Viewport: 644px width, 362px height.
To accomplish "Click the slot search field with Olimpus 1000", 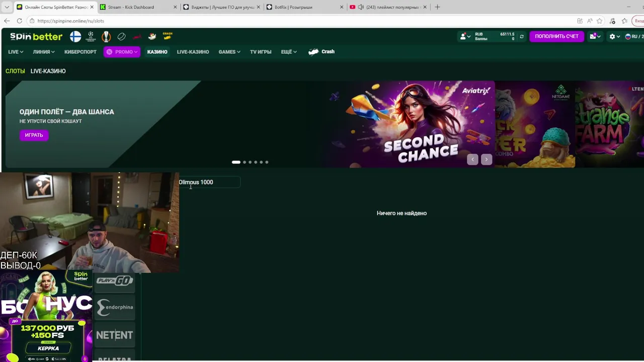I will click(209, 182).
